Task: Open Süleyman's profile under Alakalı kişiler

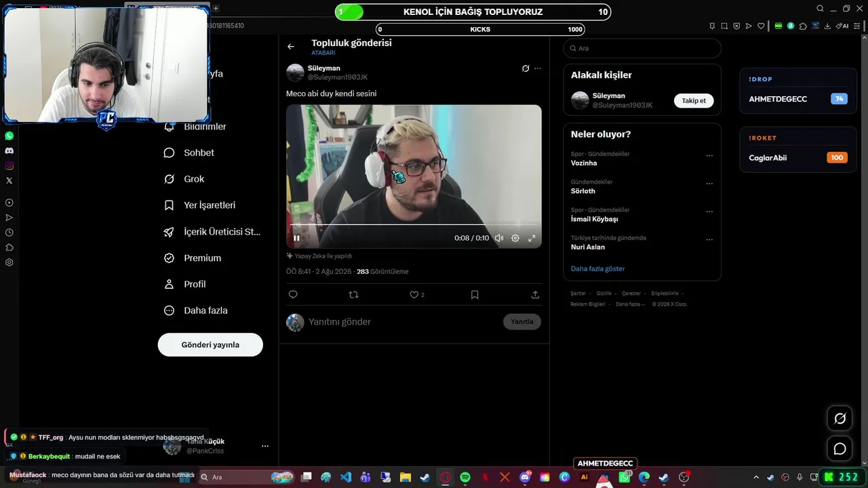Action: pyautogui.click(x=609, y=96)
